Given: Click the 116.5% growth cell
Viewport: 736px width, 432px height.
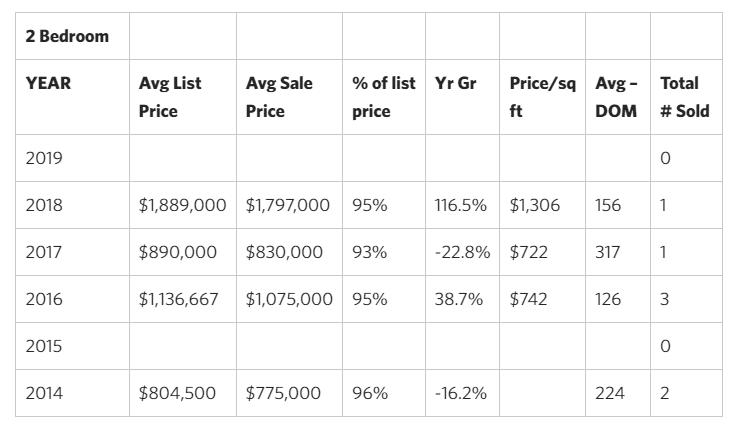Looking at the screenshot, I should click(462, 205).
